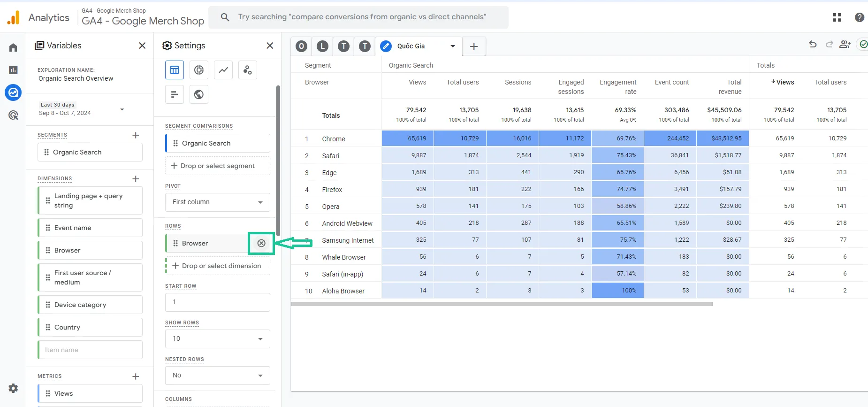868x407 pixels.
Task: Select the Device category dimension
Action: coord(90,305)
